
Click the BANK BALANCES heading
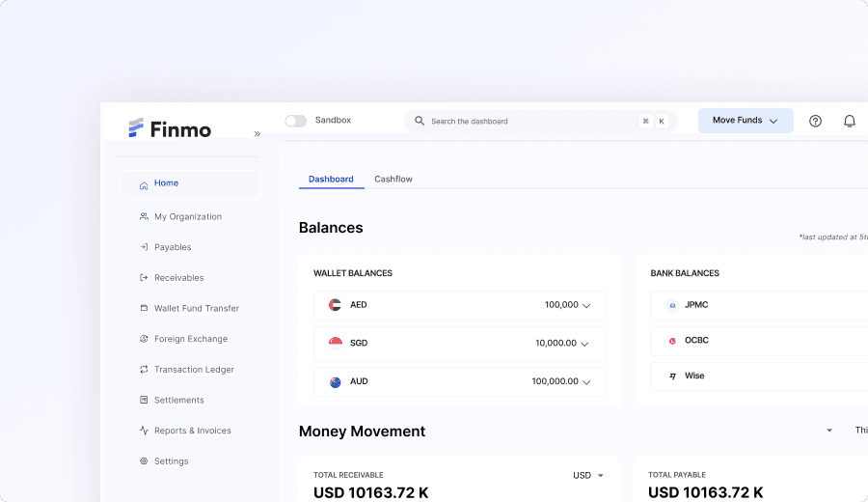(685, 273)
